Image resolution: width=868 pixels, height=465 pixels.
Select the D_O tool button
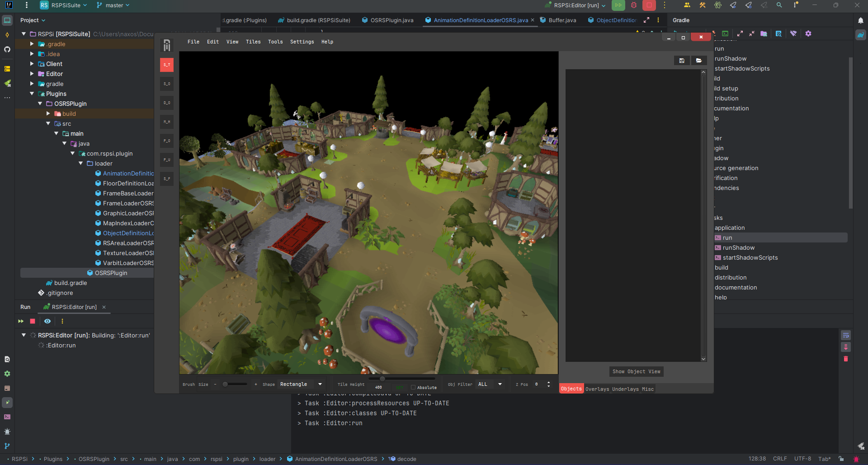167,103
